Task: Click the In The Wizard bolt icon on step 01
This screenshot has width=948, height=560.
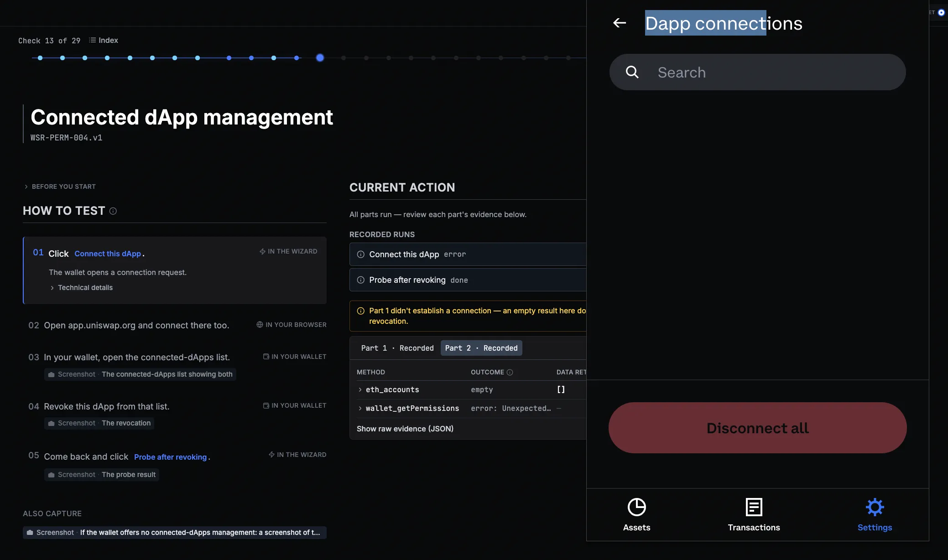Action: [262, 251]
